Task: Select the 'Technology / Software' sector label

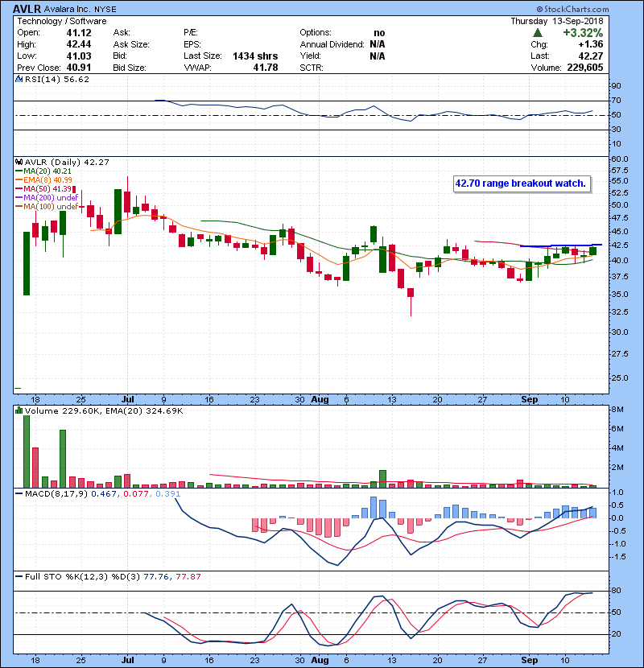Action: coord(62,21)
